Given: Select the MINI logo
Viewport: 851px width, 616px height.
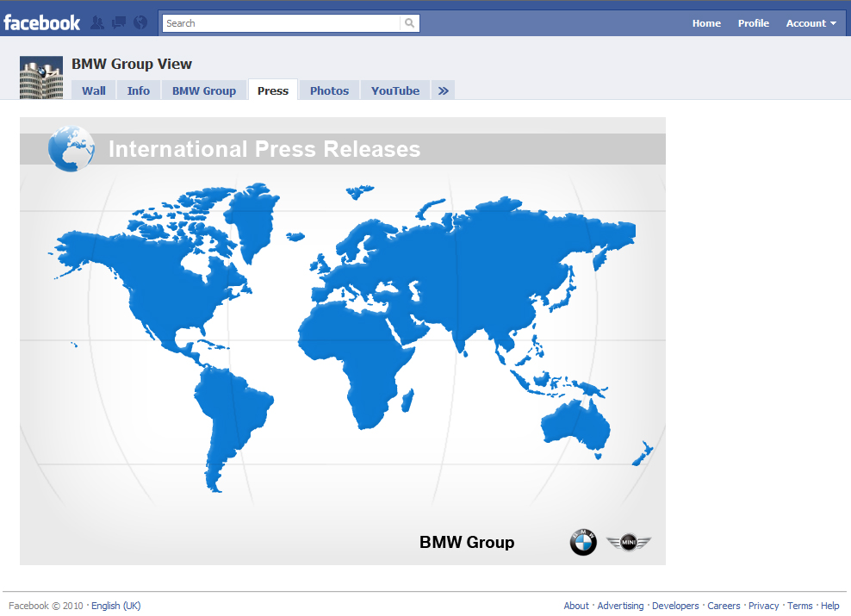Looking at the screenshot, I should coord(628,542).
